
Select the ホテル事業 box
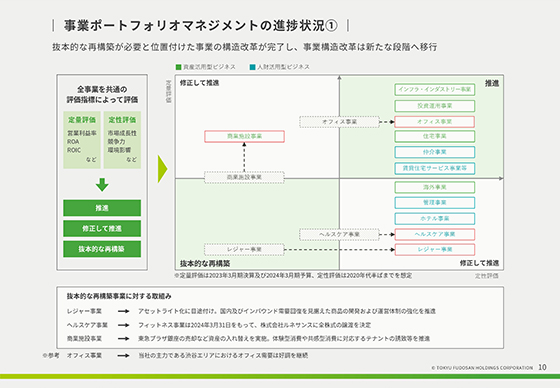pyautogui.click(x=435, y=219)
